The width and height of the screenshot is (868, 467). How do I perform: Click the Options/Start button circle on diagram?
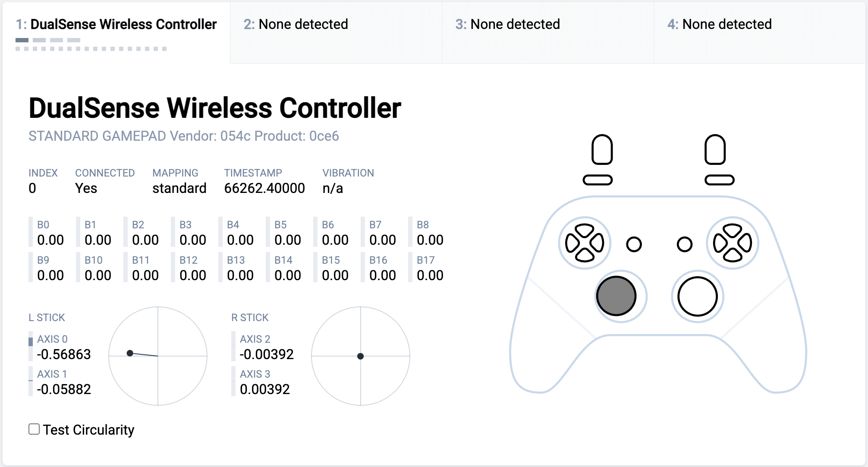[x=685, y=244]
